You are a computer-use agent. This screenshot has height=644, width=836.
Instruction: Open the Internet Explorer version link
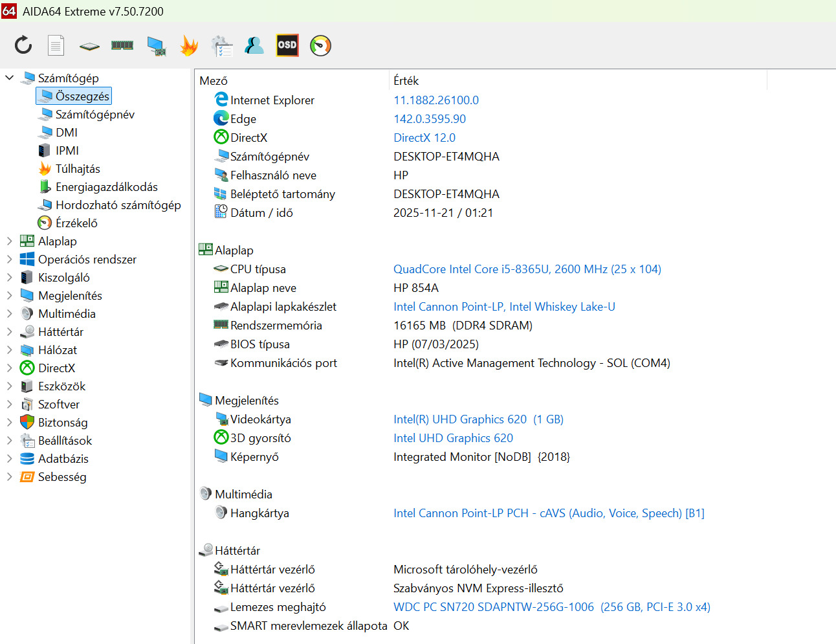pos(436,100)
